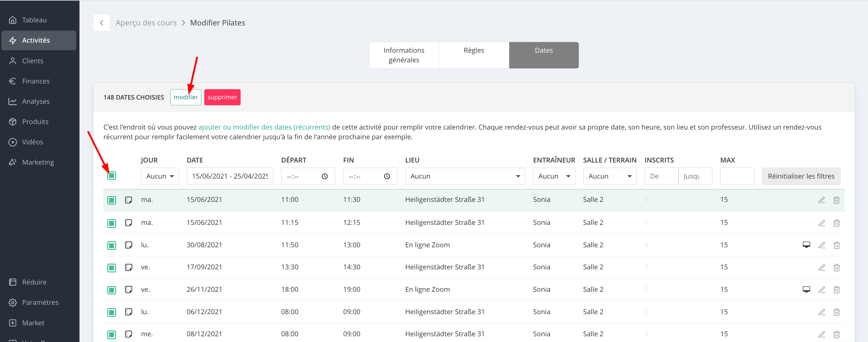
Task: Deselect the 15/06/2021 11:00 row checkbox
Action: coord(112,200)
